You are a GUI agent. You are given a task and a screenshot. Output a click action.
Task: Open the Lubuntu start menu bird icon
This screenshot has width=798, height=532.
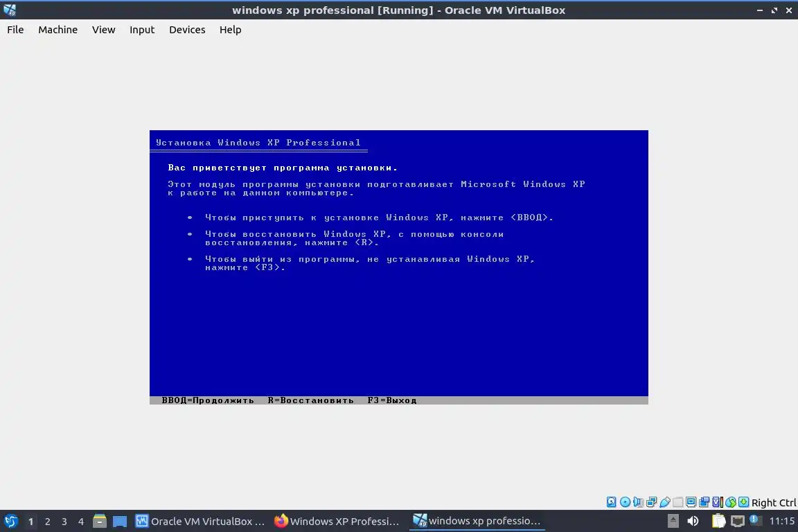tap(10, 522)
